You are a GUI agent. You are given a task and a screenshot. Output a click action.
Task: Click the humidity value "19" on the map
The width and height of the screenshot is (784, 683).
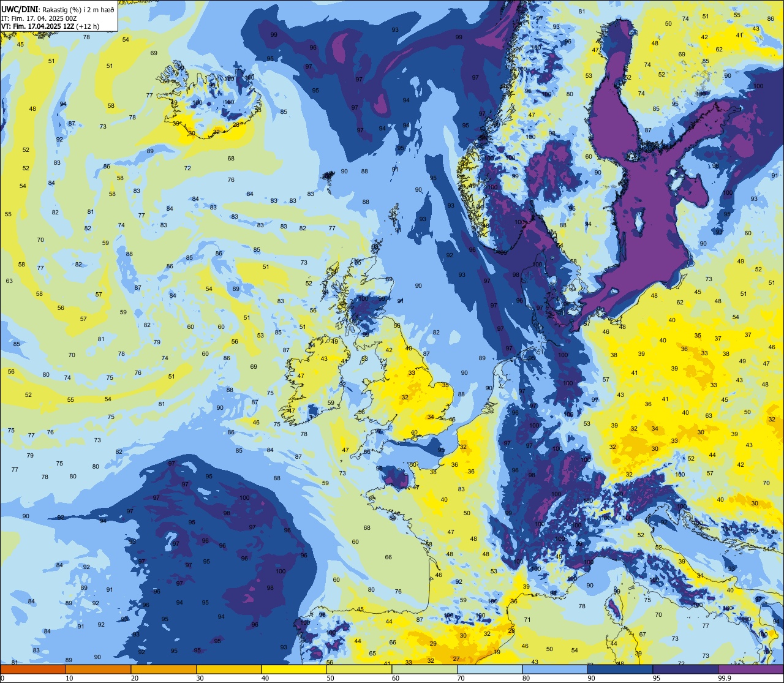tap(497, 652)
